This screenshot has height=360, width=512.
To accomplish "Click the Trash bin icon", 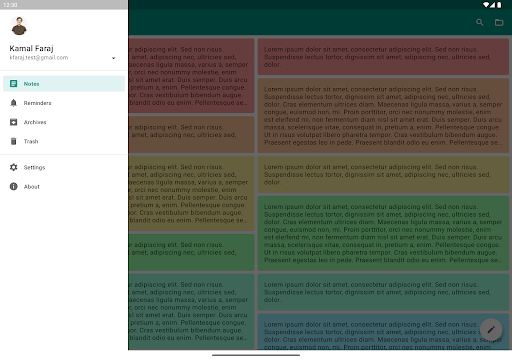I will pyautogui.click(x=13, y=141).
